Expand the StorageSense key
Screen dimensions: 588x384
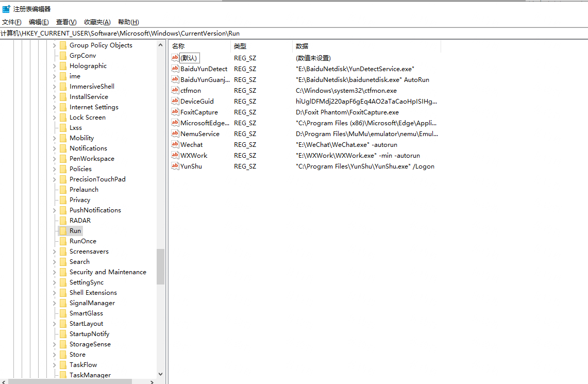55,344
